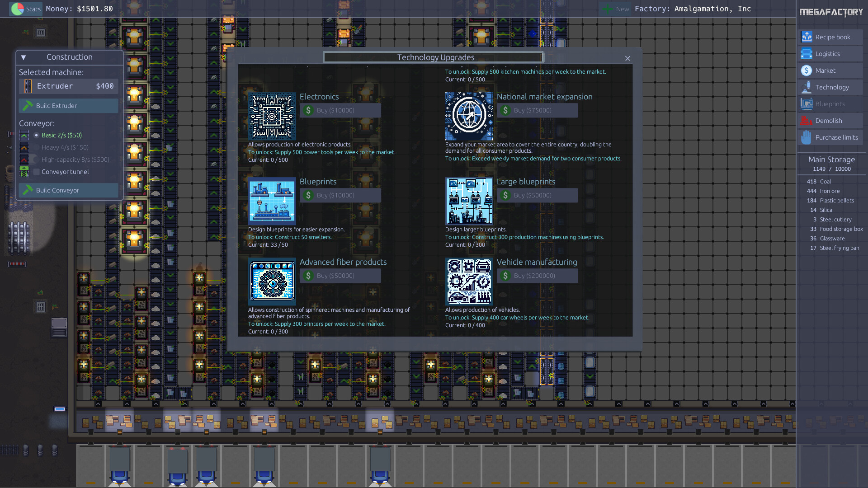Open the Technology panel
The image size is (868, 488).
(830, 87)
